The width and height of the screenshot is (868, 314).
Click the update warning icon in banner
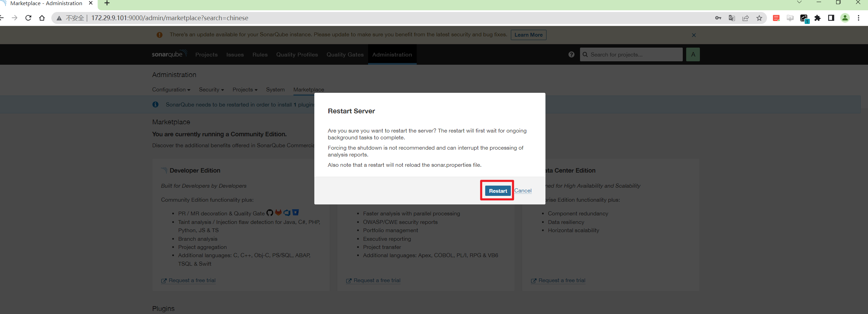[160, 35]
